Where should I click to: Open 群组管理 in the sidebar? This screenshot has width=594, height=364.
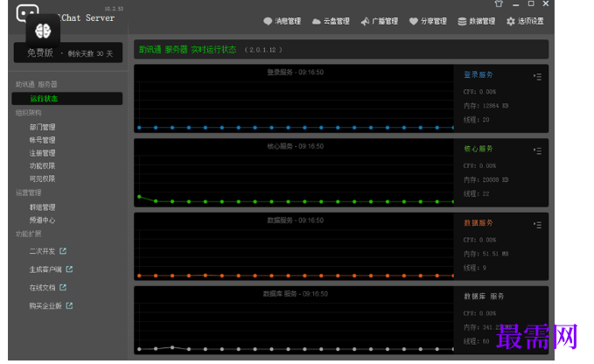(x=42, y=207)
